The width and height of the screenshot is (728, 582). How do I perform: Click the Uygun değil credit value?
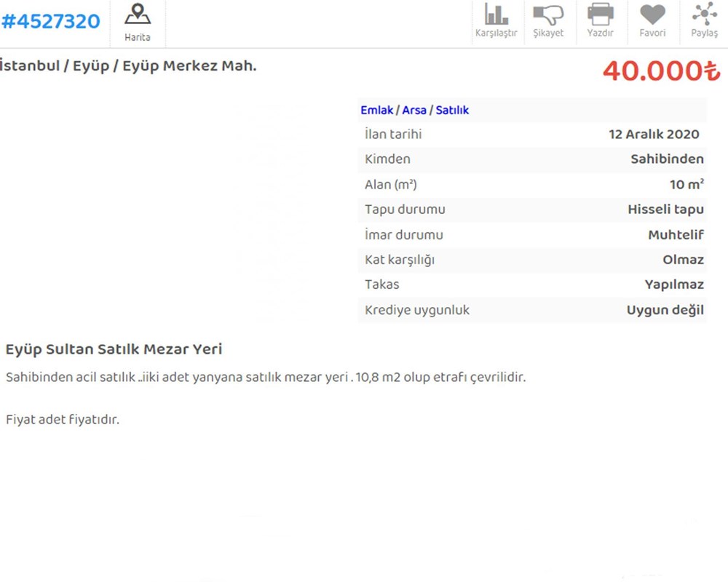coord(665,311)
